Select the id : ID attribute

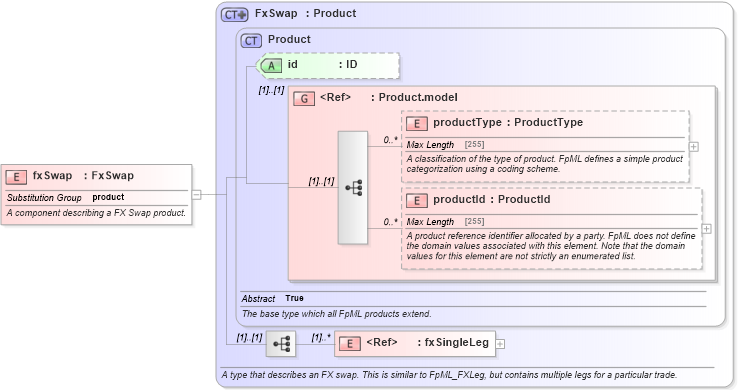(322, 64)
